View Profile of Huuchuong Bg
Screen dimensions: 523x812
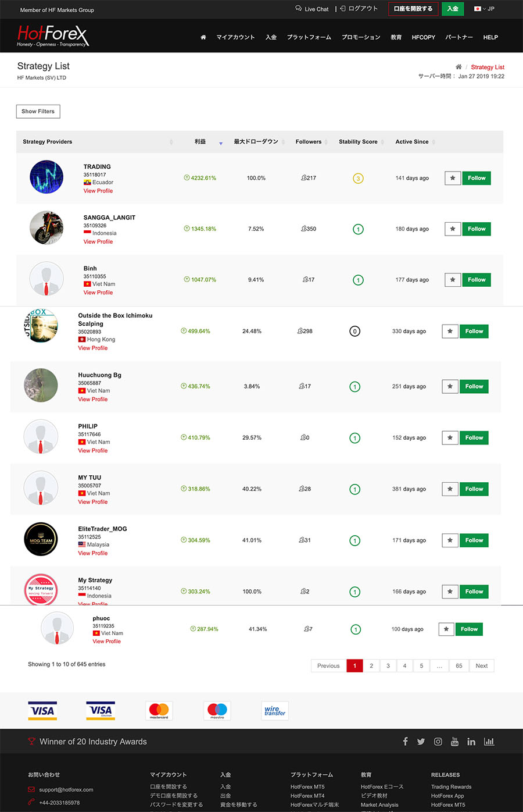pyautogui.click(x=93, y=400)
